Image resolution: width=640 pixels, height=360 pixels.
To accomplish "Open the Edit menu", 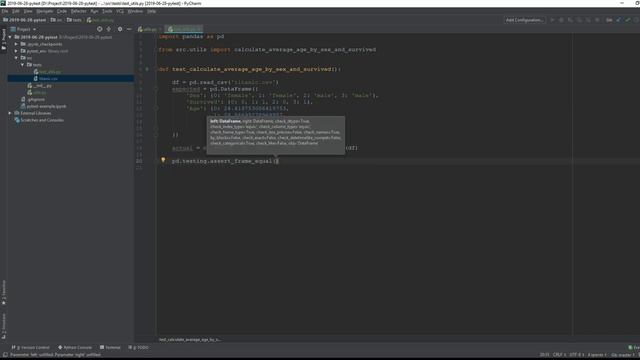I will (16, 11).
